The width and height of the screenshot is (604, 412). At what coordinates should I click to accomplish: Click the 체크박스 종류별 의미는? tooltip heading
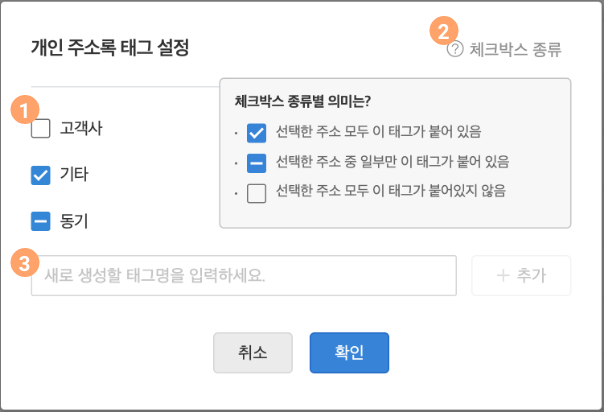click(302, 101)
